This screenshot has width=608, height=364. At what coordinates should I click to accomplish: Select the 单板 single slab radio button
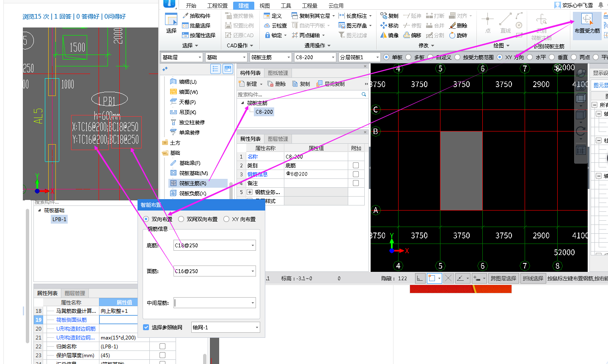click(x=386, y=57)
